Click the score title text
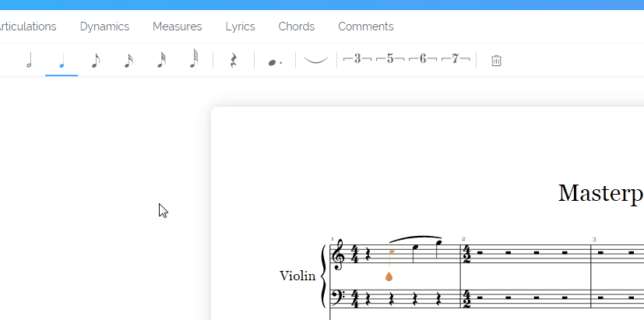This screenshot has width=644, height=320. [600, 193]
